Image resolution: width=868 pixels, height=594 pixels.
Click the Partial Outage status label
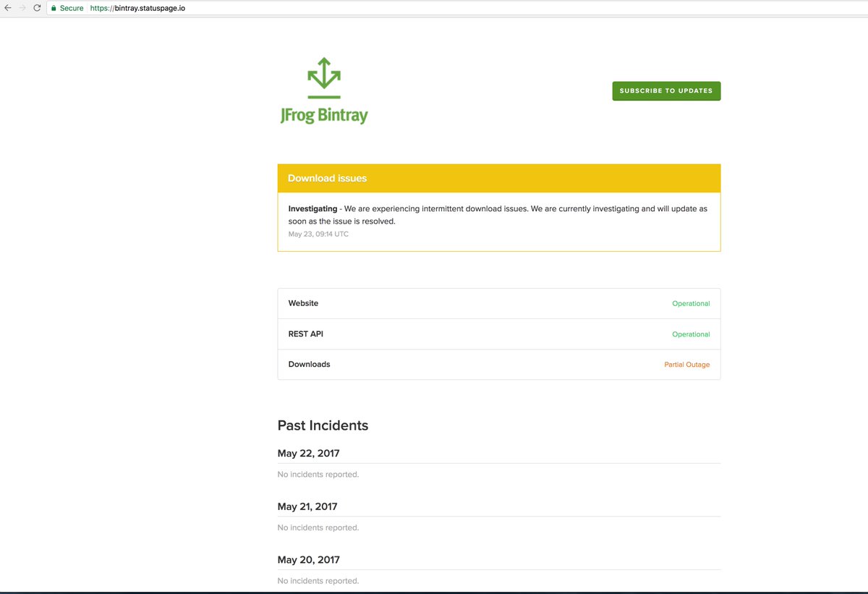[687, 365]
